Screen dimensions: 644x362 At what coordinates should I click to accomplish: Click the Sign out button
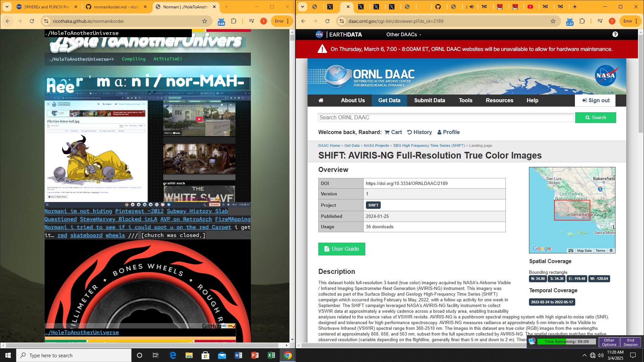click(x=596, y=100)
